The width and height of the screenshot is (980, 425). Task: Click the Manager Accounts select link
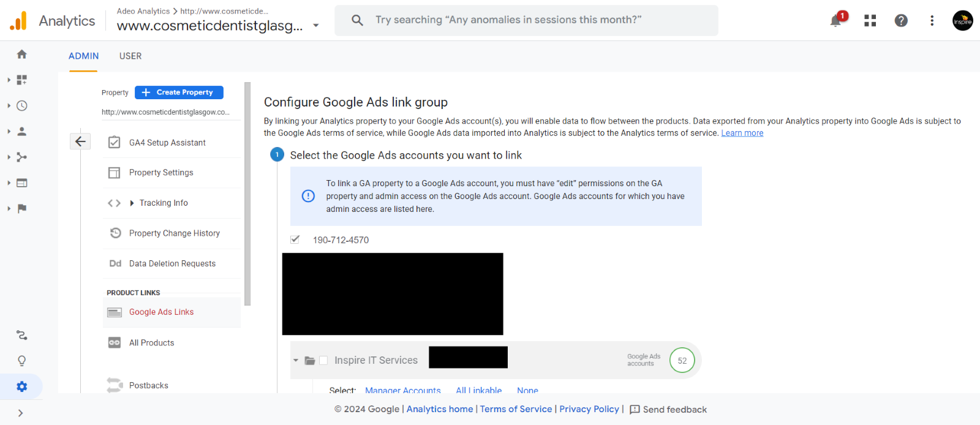pos(403,390)
